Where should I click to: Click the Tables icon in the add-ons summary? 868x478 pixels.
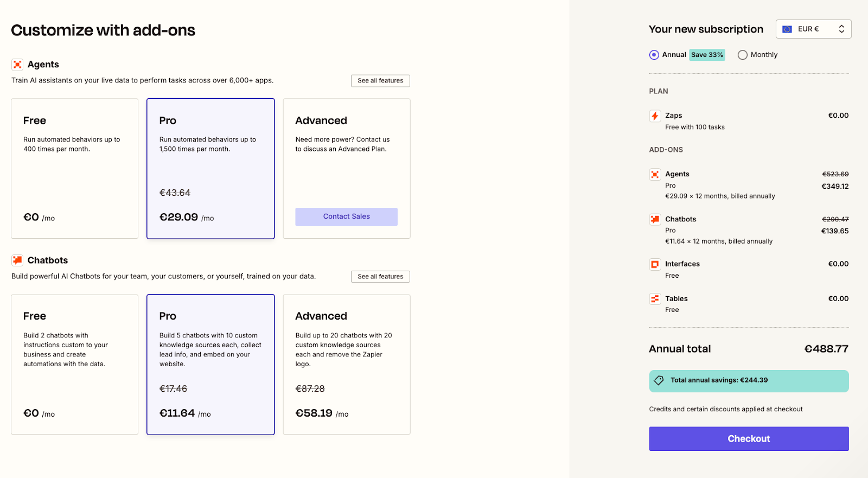(x=655, y=299)
